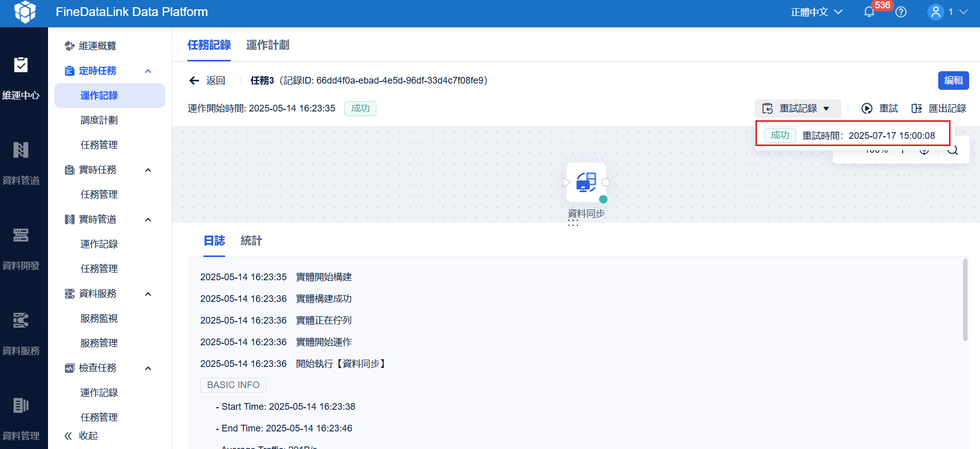This screenshot has height=449, width=980.
Task: Select the retry record dated 2025-07-17 15:00:08
Action: tap(852, 135)
